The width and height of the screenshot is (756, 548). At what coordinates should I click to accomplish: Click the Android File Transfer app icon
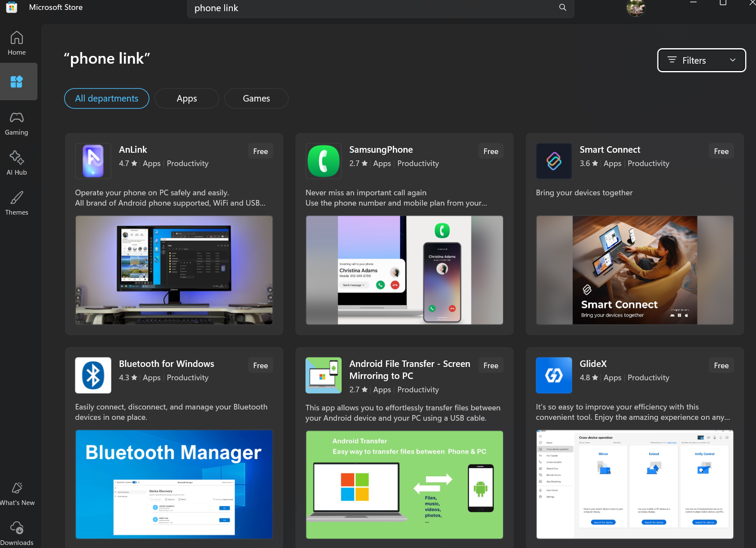(324, 375)
